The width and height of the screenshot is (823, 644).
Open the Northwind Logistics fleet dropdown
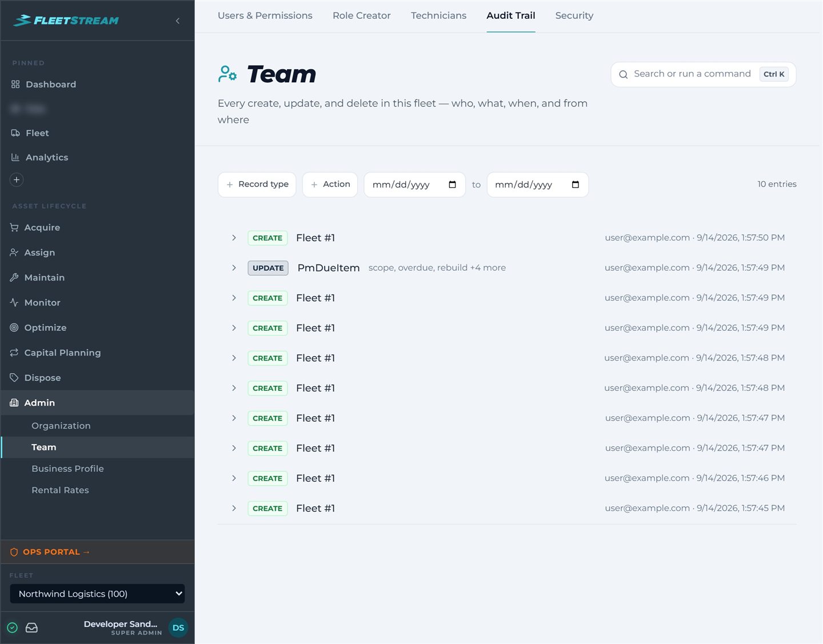97,594
